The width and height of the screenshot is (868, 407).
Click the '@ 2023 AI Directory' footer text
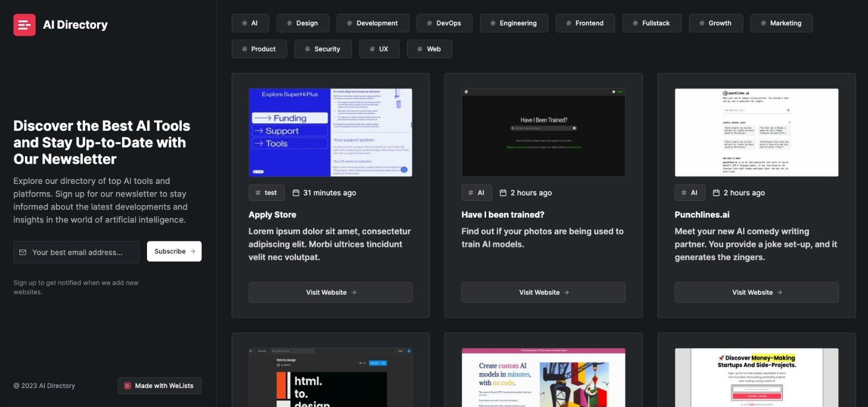click(x=44, y=386)
